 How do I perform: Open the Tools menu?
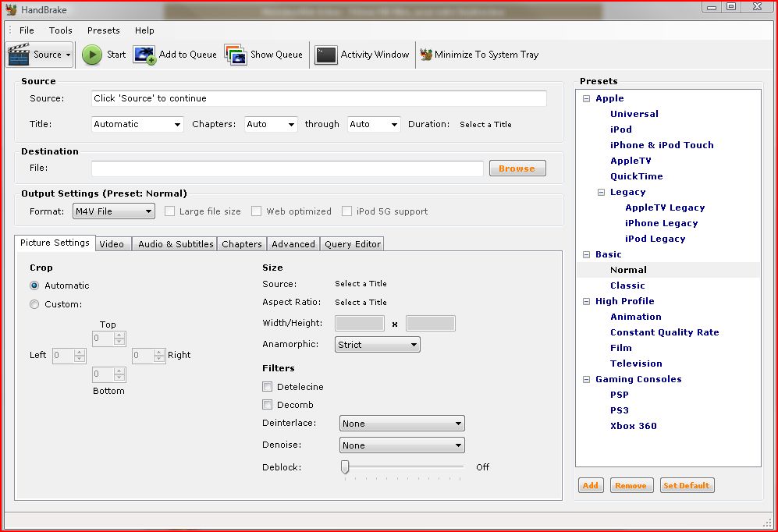tap(61, 30)
